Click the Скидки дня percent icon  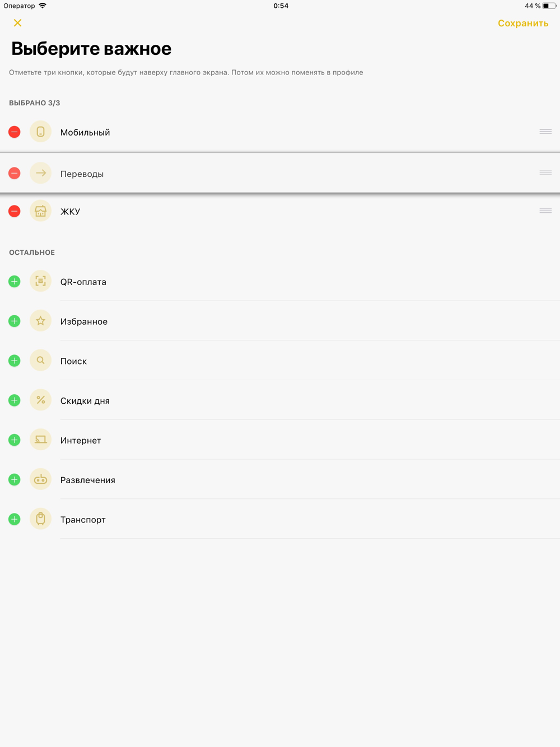pos(40,400)
